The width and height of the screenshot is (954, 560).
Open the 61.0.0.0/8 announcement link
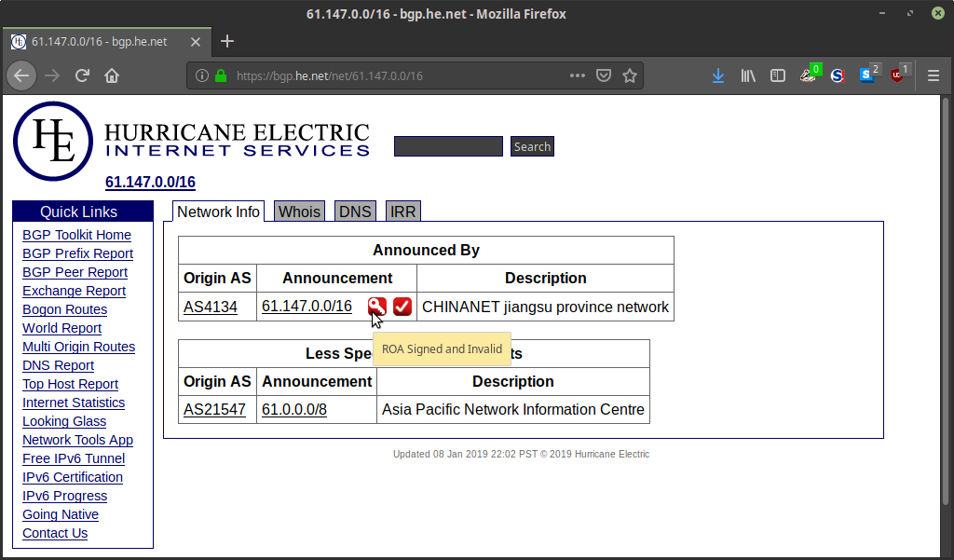[293, 410]
